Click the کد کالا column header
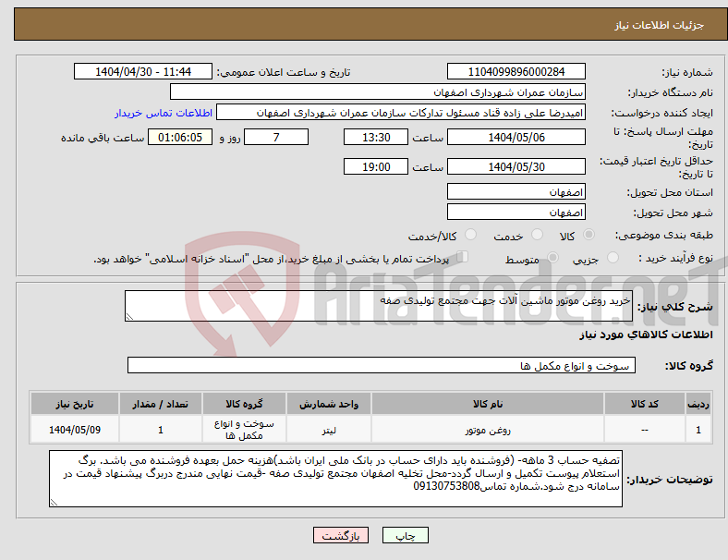Screen dimensions: 728x560 (x=645, y=404)
